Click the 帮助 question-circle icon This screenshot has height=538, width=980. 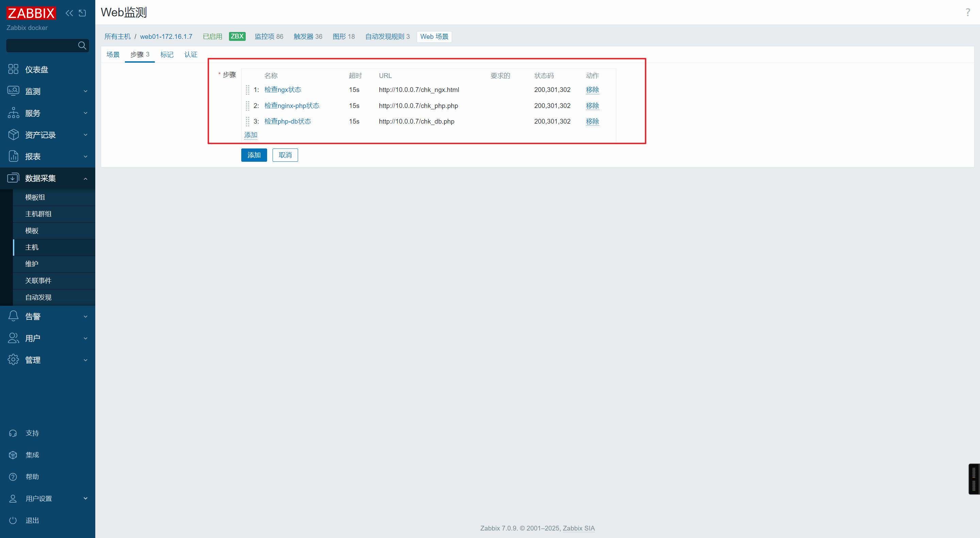coord(13,477)
